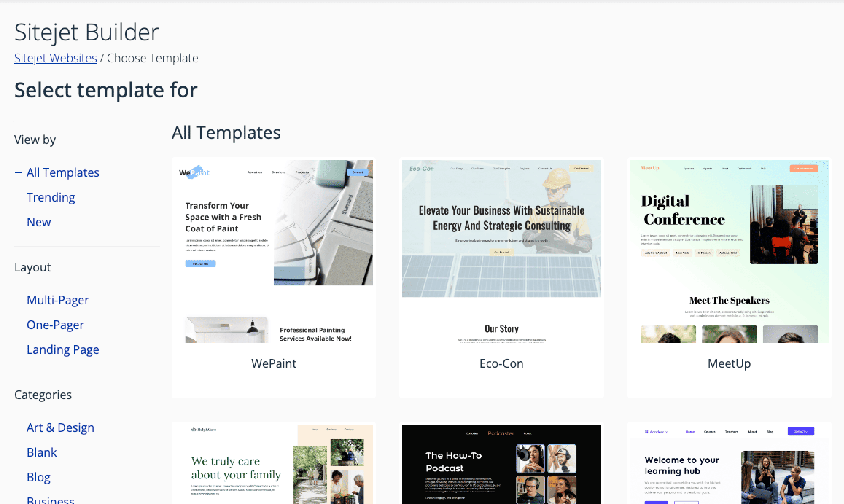The width and height of the screenshot is (844, 504).
Task: Open the New templates view
Action: (38, 222)
